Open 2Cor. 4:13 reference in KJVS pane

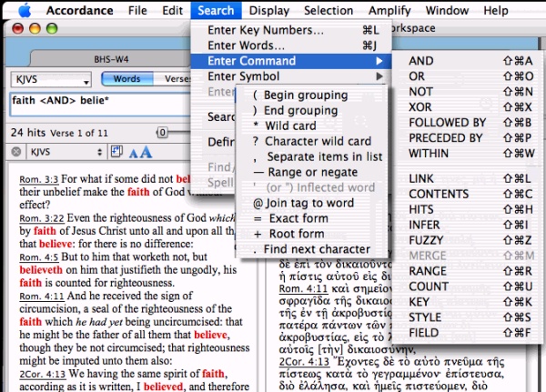43,374
